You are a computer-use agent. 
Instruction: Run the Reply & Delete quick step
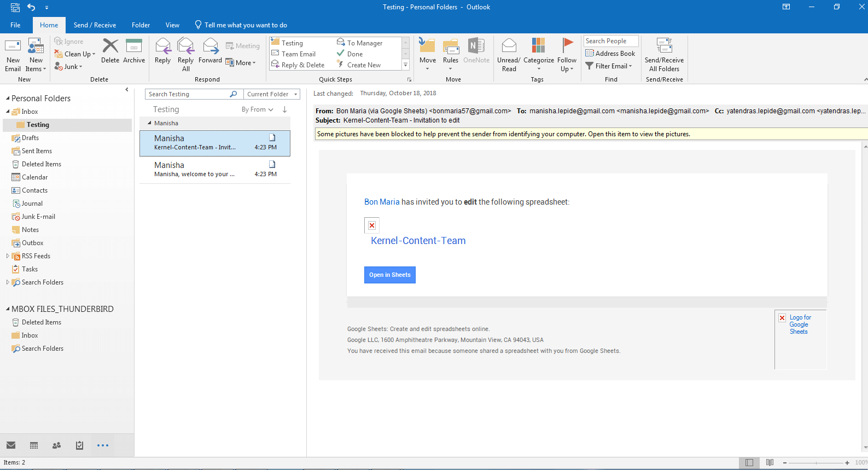click(298, 65)
